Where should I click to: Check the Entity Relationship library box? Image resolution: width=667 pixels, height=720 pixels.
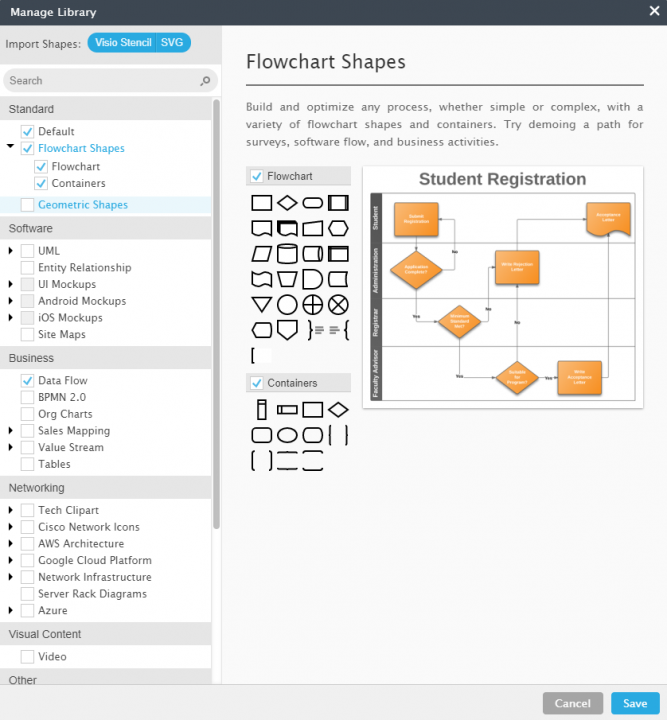click(28, 267)
